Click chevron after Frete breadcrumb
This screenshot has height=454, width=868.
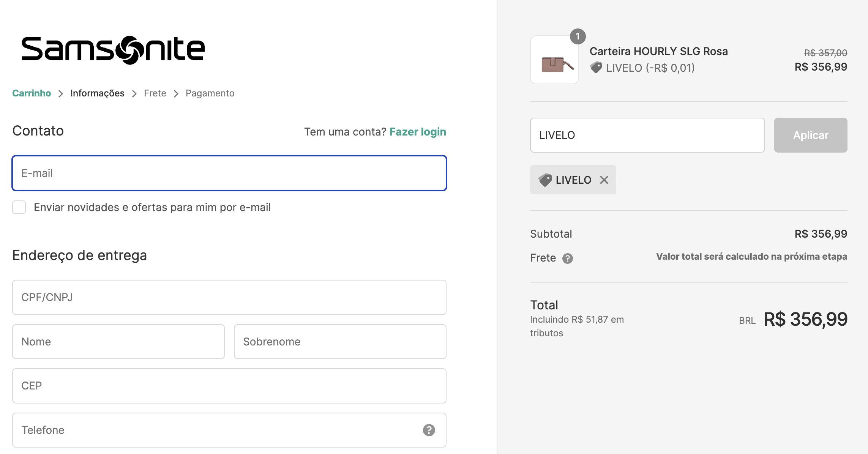(x=176, y=94)
